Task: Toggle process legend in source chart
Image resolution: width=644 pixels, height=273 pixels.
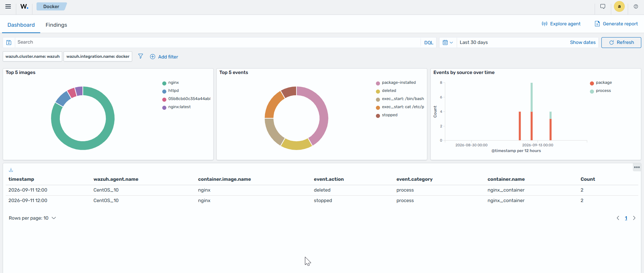Action: [600, 91]
